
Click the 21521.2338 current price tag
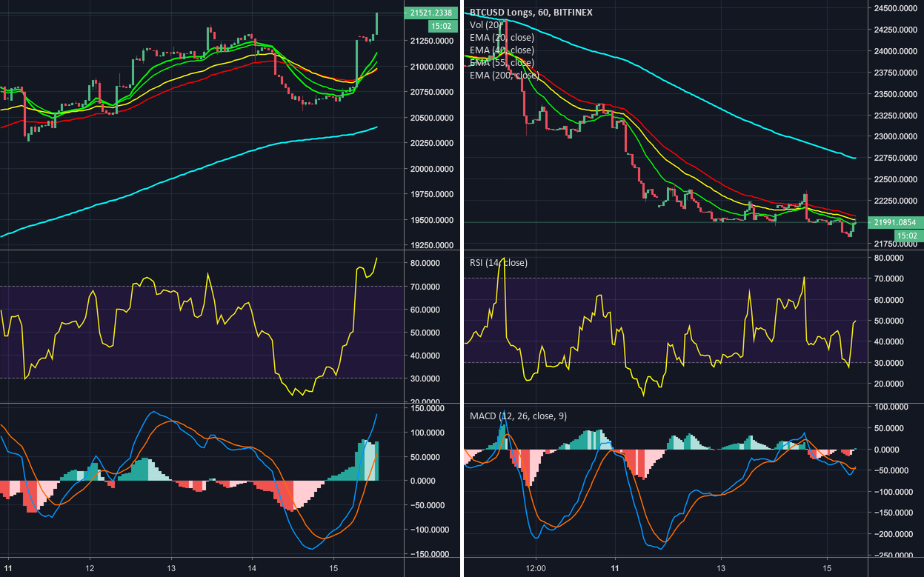click(432, 13)
